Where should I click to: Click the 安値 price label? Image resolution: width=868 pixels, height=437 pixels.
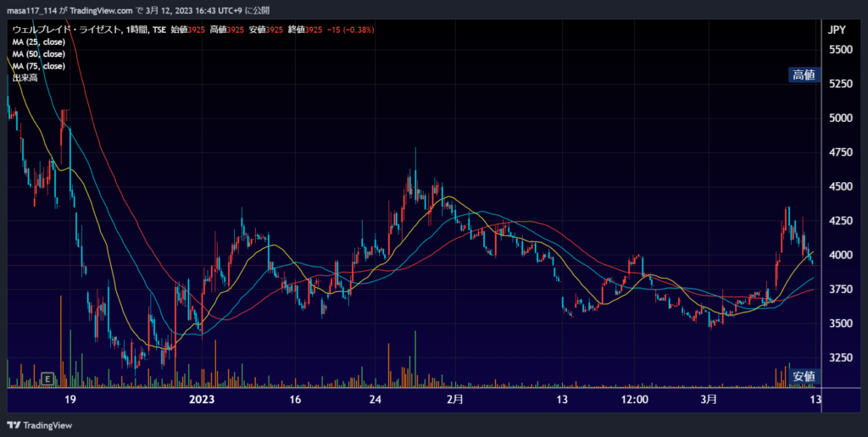pyautogui.click(x=804, y=377)
